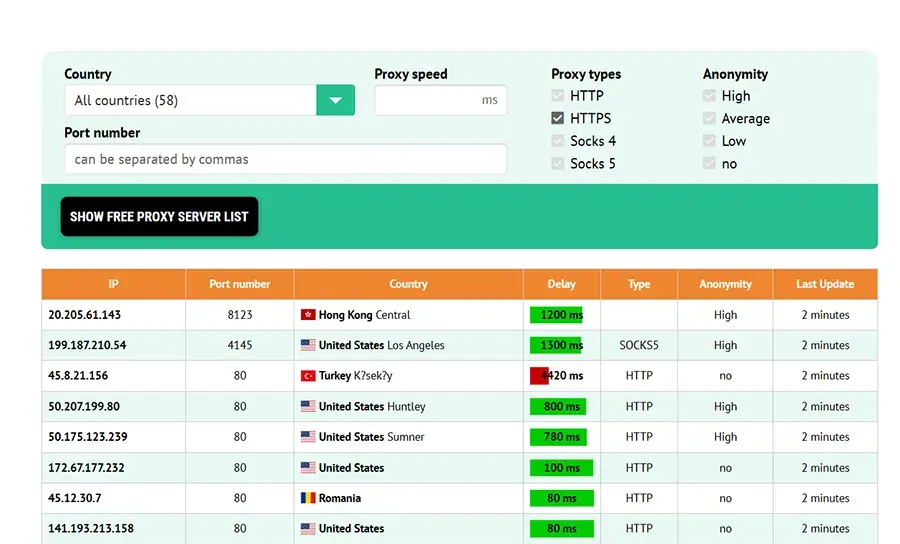Viewport: 900px width, 544px height.
Task: Click the green 1200 ms delay bar
Action: click(x=556, y=315)
